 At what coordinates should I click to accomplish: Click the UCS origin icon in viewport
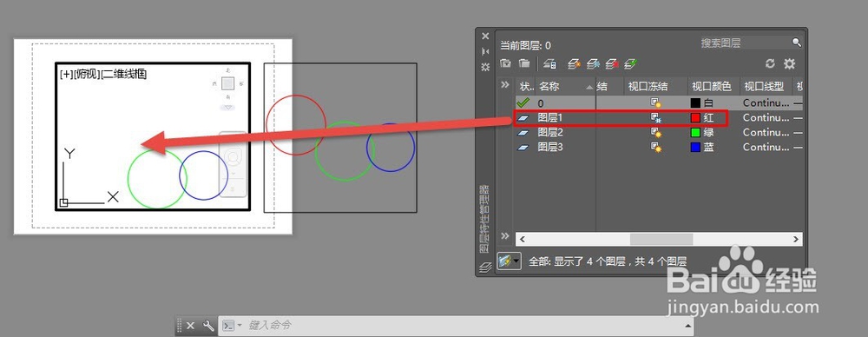(x=63, y=203)
